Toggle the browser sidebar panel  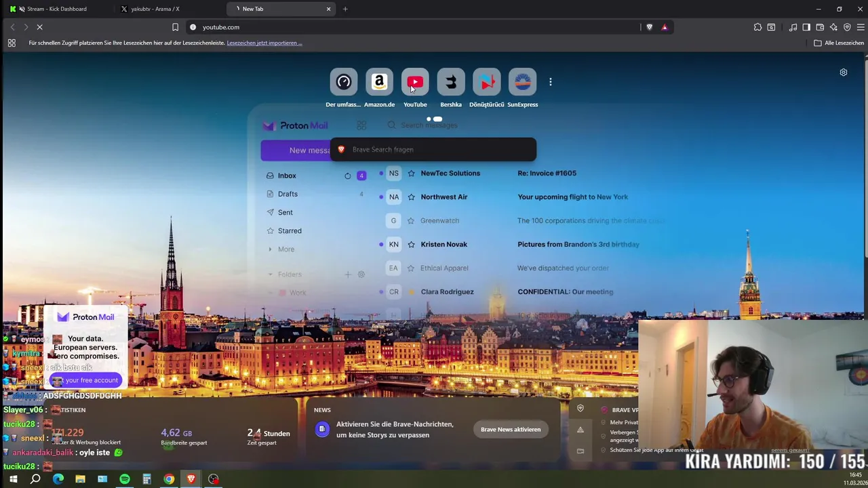click(806, 27)
